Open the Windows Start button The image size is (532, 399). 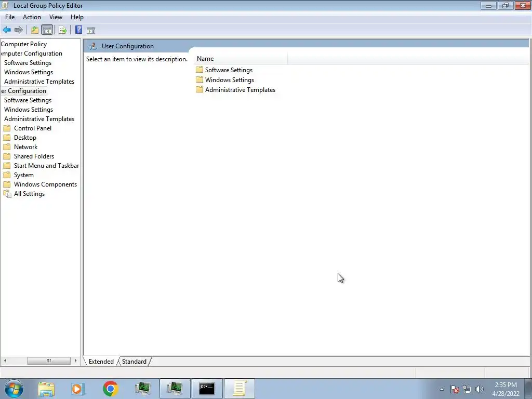(14, 389)
